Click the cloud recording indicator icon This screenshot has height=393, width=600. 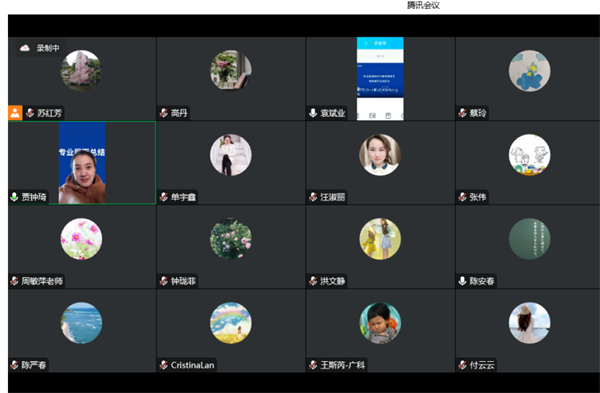click(x=25, y=48)
